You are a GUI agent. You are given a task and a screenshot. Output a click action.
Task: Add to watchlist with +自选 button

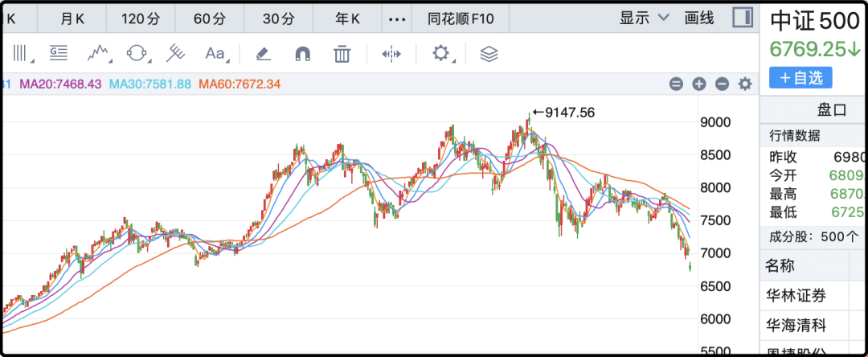coord(800,78)
